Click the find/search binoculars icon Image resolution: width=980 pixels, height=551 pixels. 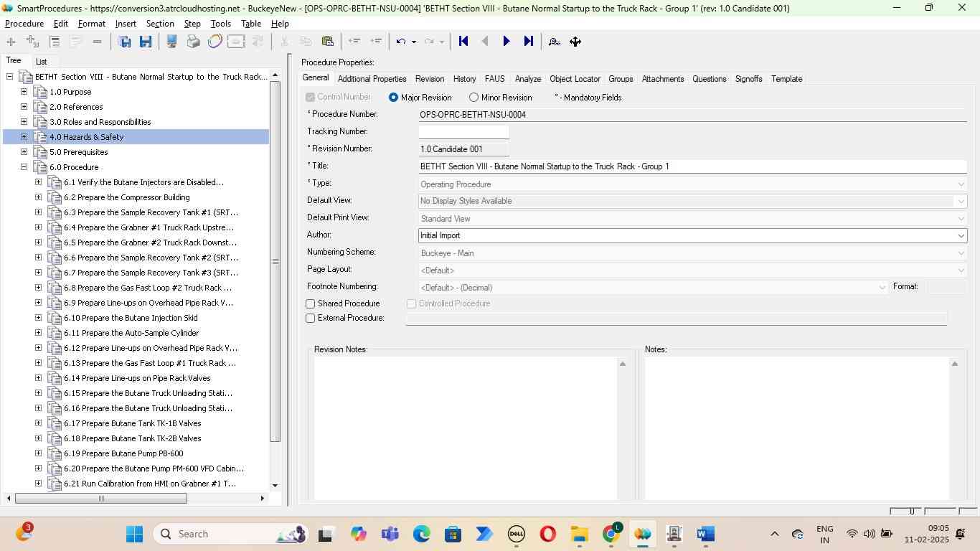(554, 42)
